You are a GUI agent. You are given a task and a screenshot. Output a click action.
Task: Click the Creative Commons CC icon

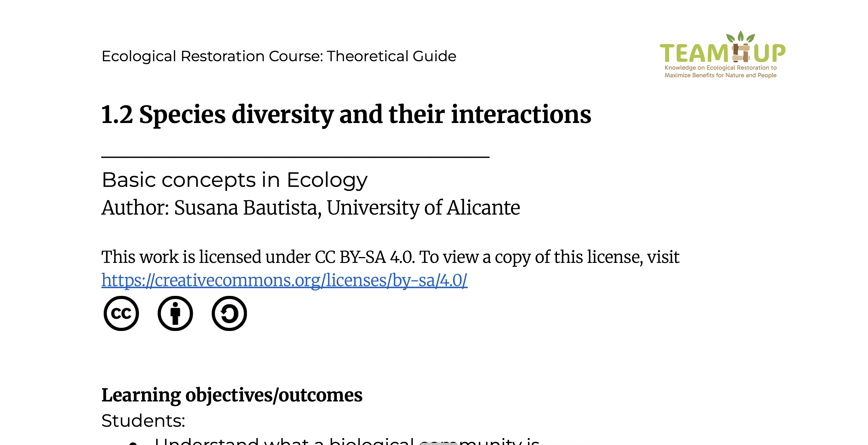(x=121, y=314)
